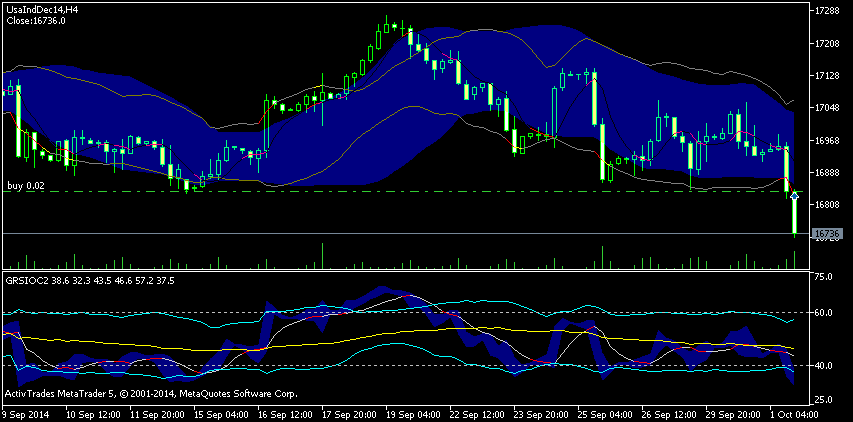Screen dimensions: 853x422
Task: Click the 16968 price scale label
Action: pyautogui.click(x=827, y=140)
